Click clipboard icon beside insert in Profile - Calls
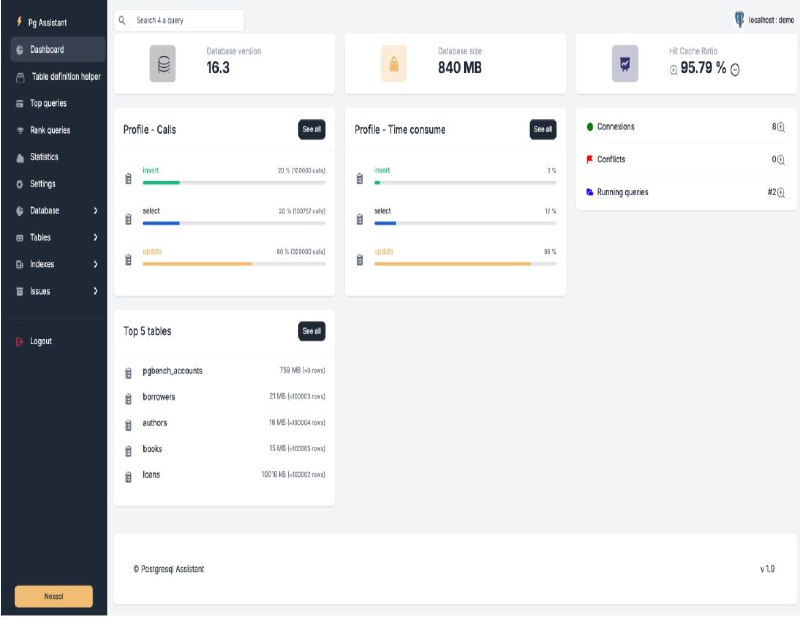Image resolution: width=800 pixels, height=620 pixels. point(128,179)
